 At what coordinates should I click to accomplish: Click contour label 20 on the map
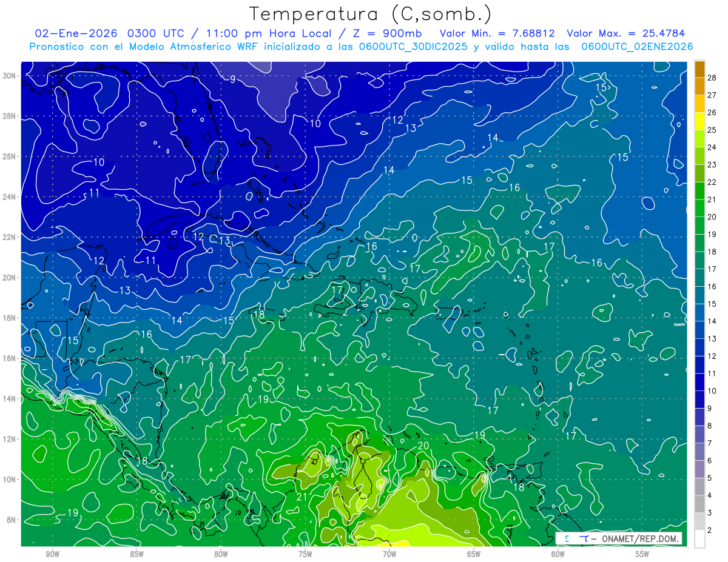click(423, 446)
